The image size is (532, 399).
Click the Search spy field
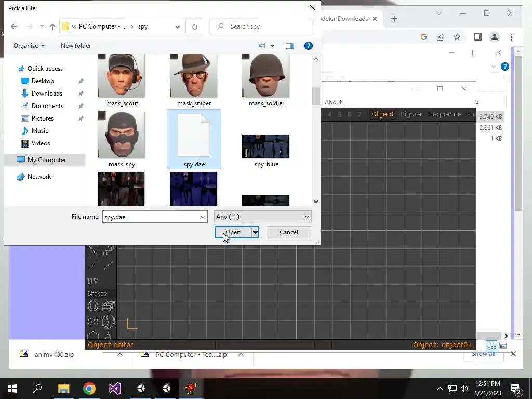click(262, 26)
